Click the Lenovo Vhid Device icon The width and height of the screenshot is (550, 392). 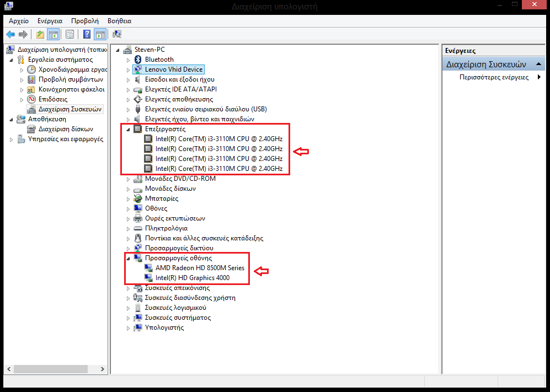tap(138, 69)
